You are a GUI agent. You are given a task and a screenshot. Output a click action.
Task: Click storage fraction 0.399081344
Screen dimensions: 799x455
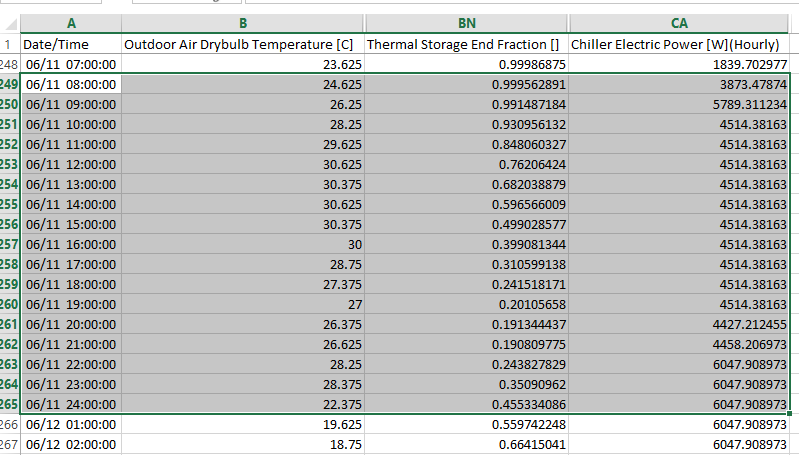[467, 245]
